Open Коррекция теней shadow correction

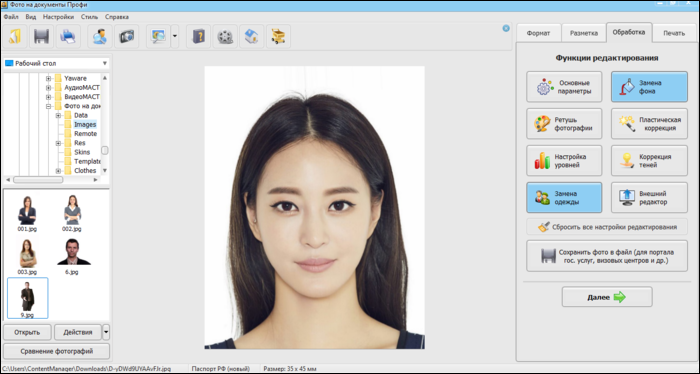coord(649,161)
